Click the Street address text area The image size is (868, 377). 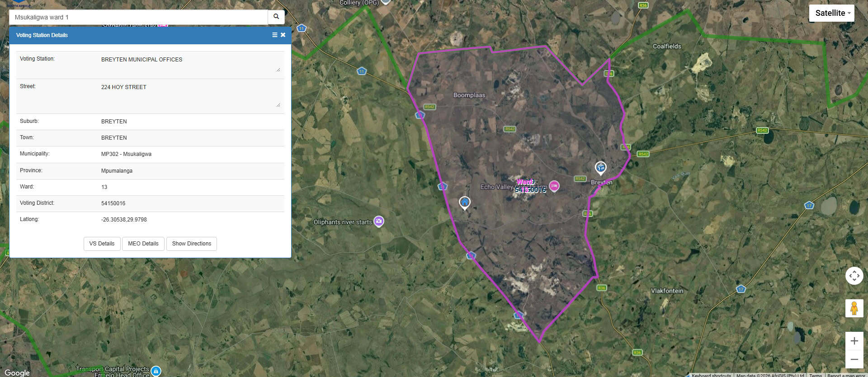pos(190,95)
